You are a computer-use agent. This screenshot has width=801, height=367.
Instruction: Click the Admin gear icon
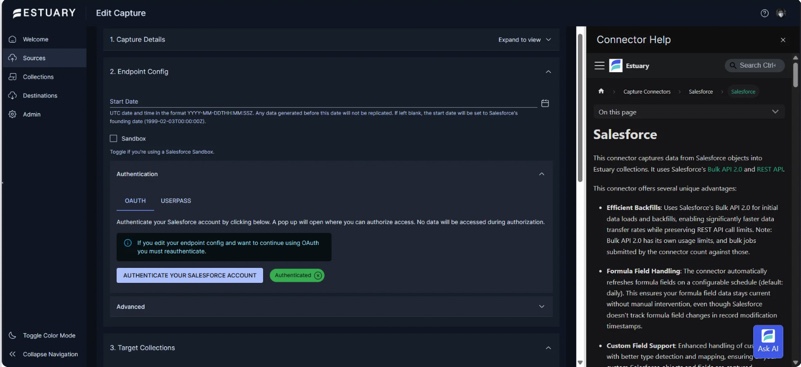(x=13, y=114)
